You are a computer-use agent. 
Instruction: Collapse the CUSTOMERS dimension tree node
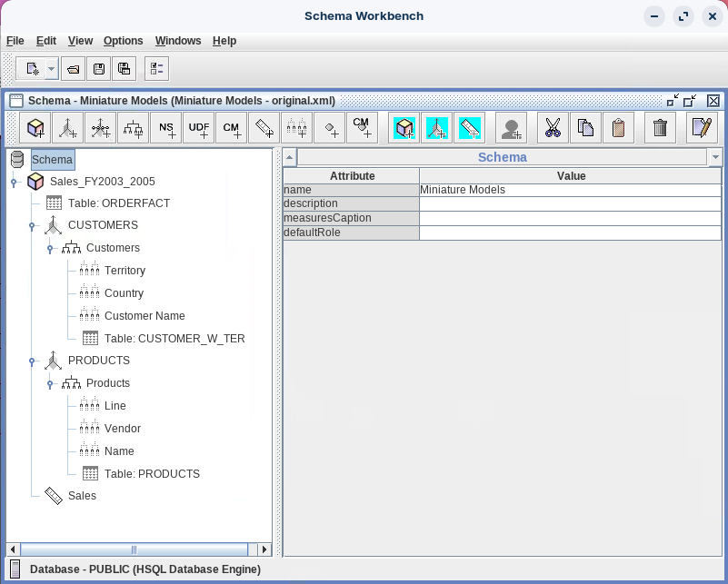(33, 226)
